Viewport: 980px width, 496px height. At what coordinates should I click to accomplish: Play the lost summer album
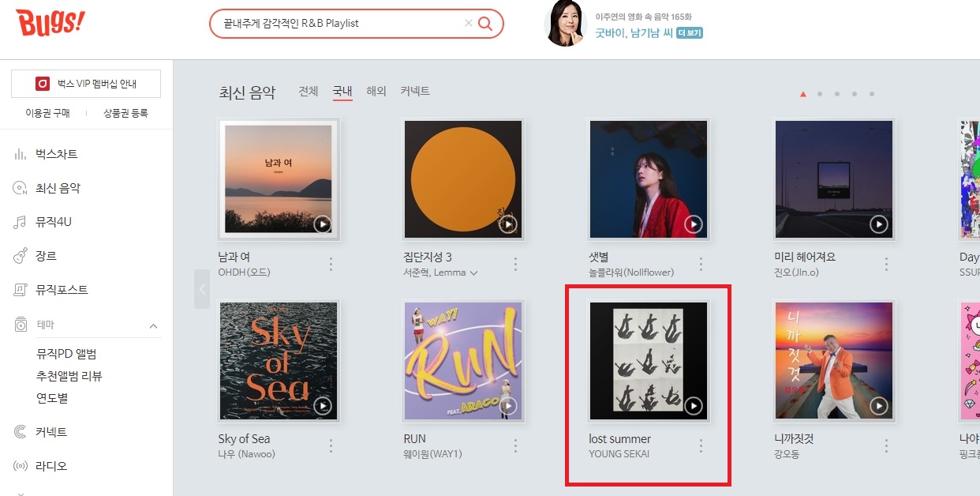pyautogui.click(x=693, y=406)
